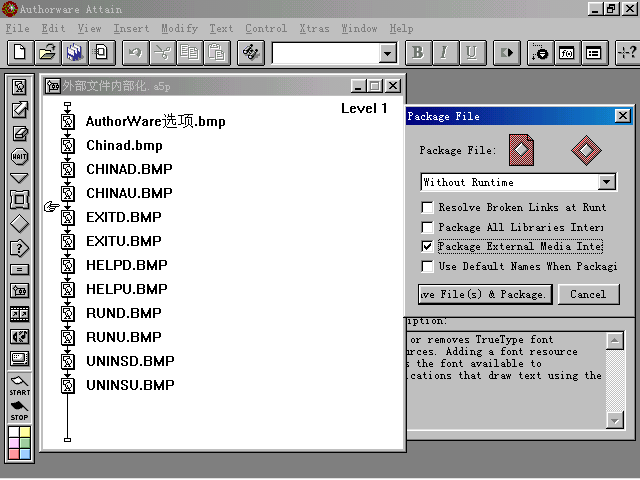This screenshot has width=640, height=480.
Task: Click the Help pointer icon
Action: click(x=627, y=53)
